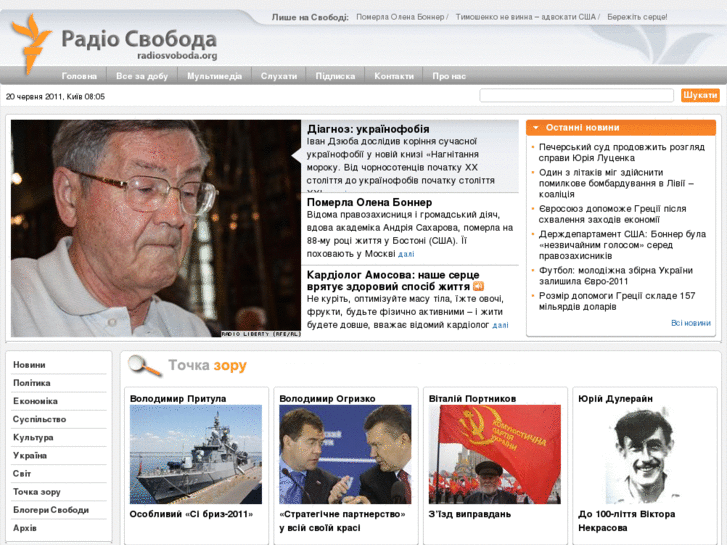
Task: Open news Розмір допомоги Греції 157 мільярдів
Action: [x=617, y=301]
